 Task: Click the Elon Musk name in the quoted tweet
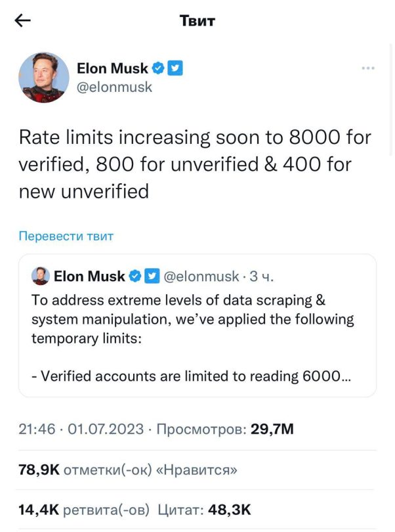(89, 277)
